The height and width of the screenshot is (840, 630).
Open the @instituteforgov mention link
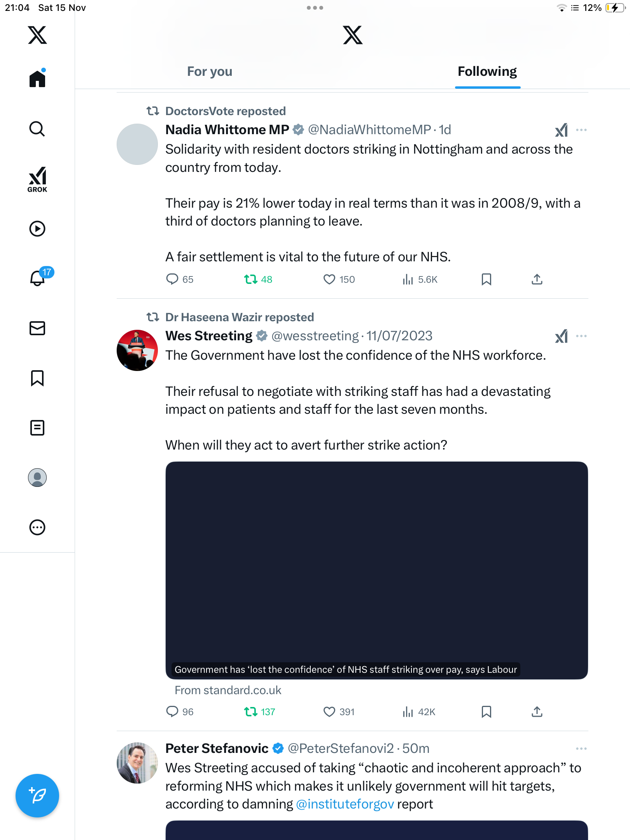(345, 804)
